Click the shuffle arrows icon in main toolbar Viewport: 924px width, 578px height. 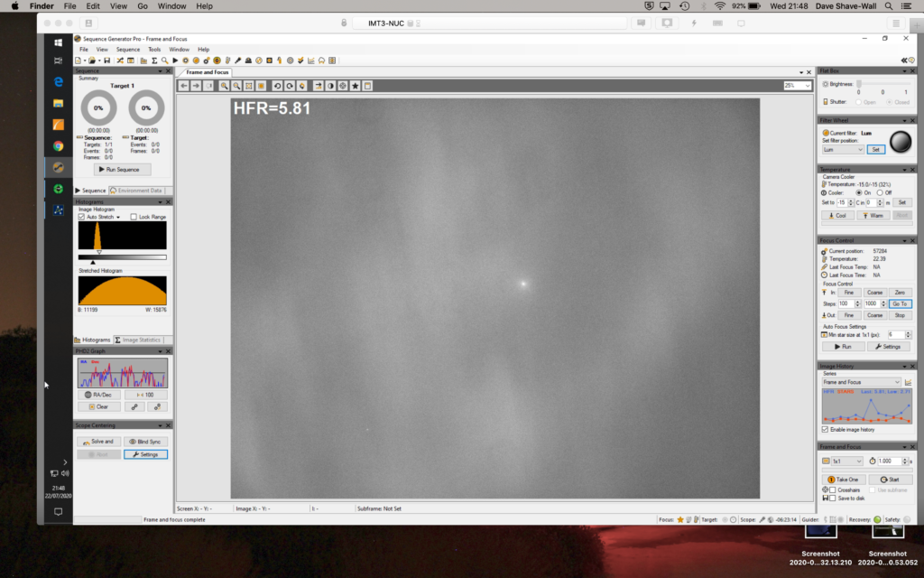coord(120,61)
